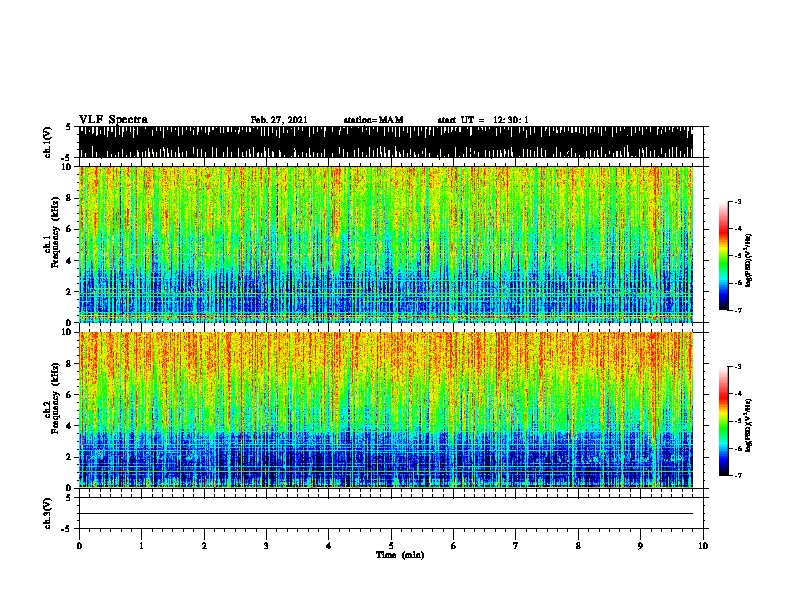This screenshot has height=612, width=792.
Task: Select the log(PSD) label beside the ch.1 color bar
Action: [x=748, y=260]
